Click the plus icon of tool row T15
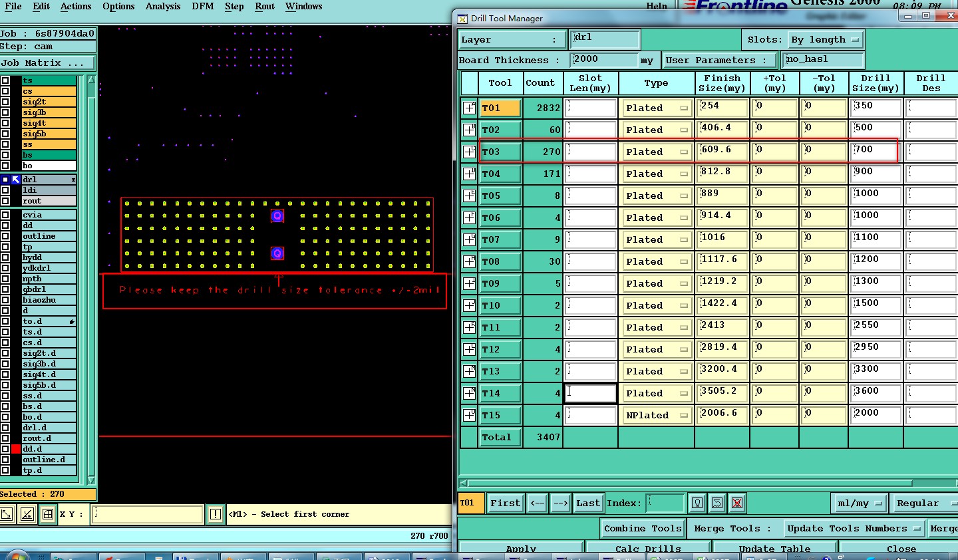Viewport: 958px width, 560px height. (469, 415)
